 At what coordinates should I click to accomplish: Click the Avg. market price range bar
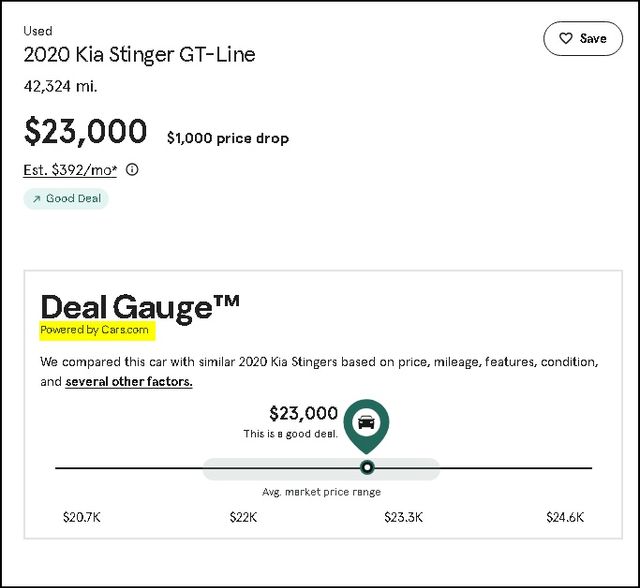tap(321, 469)
